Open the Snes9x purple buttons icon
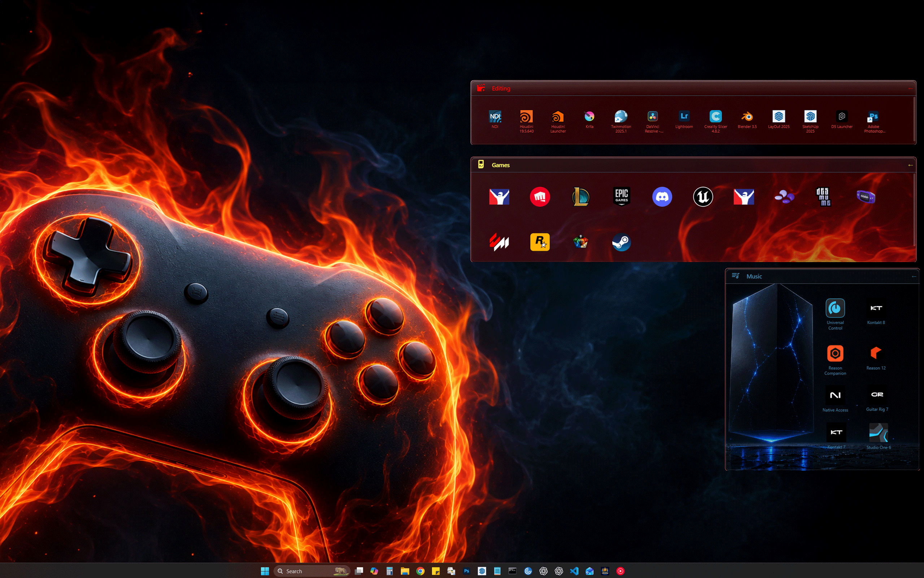This screenshot has height=578, width=924. click(784, 197)
